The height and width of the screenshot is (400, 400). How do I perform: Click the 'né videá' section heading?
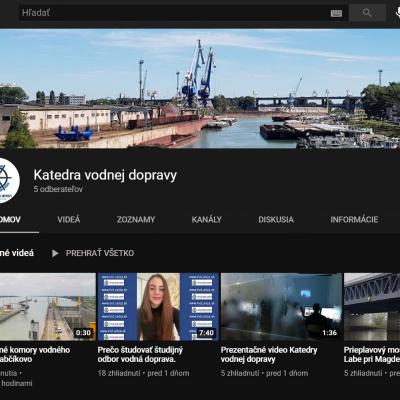(17, 253)
